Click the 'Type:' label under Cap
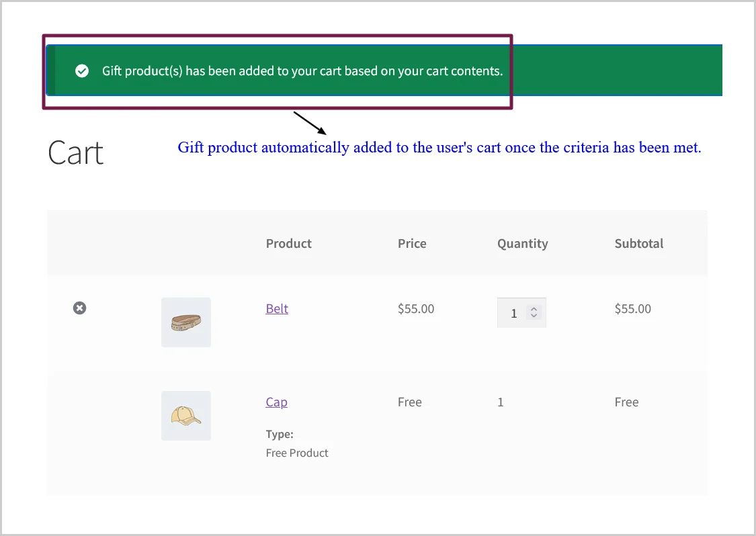 click(x=280, y=435)
